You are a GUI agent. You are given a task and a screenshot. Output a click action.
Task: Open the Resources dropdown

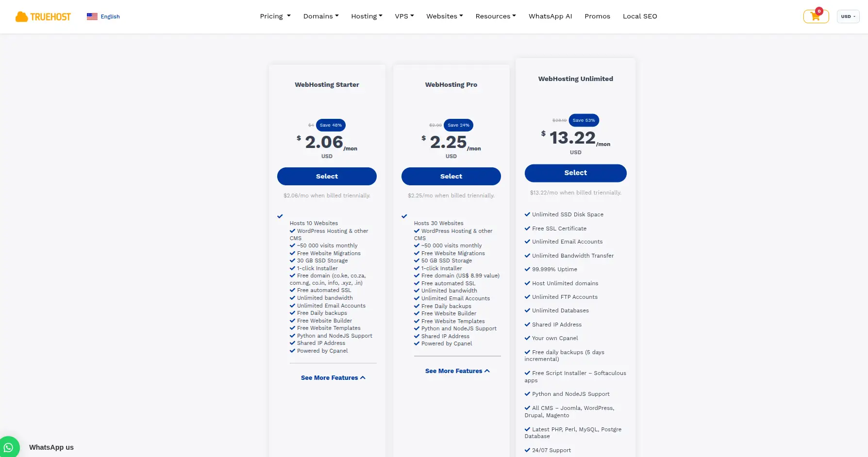496,16
